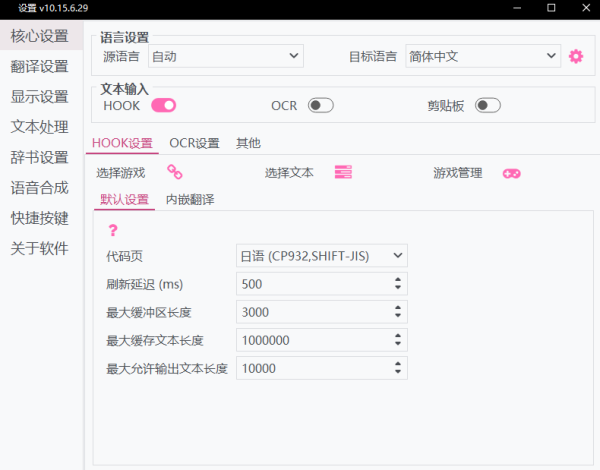The height and width of the screenshot is (470, 600).
Task: Switch to the HOOK设置 tab
Action: (122, 143)
